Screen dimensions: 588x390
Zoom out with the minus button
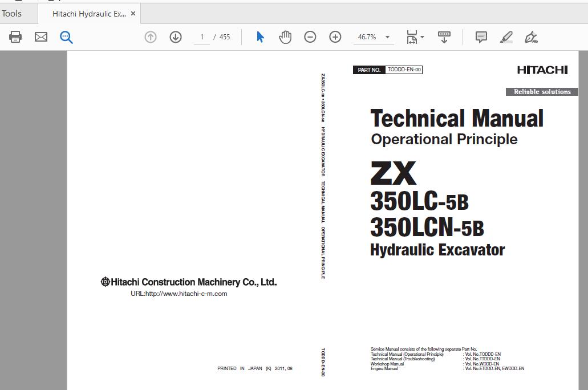[310, 36]
